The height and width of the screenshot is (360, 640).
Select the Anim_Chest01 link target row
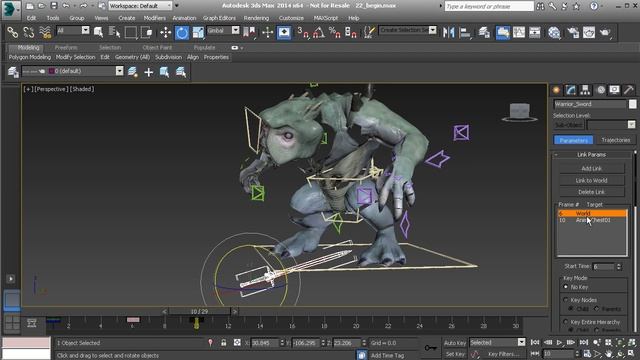click(592, 220)
